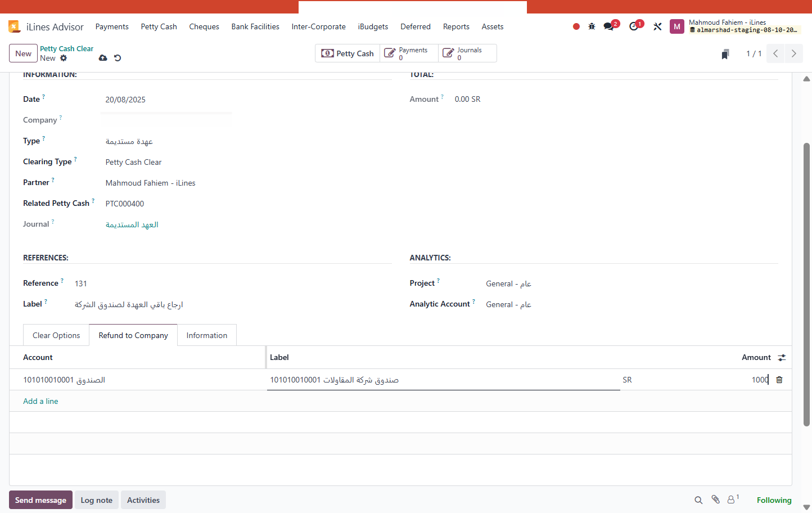Open the chat messages icon
Viewport: 812px width, 513px height.
(x=608, y=26)
